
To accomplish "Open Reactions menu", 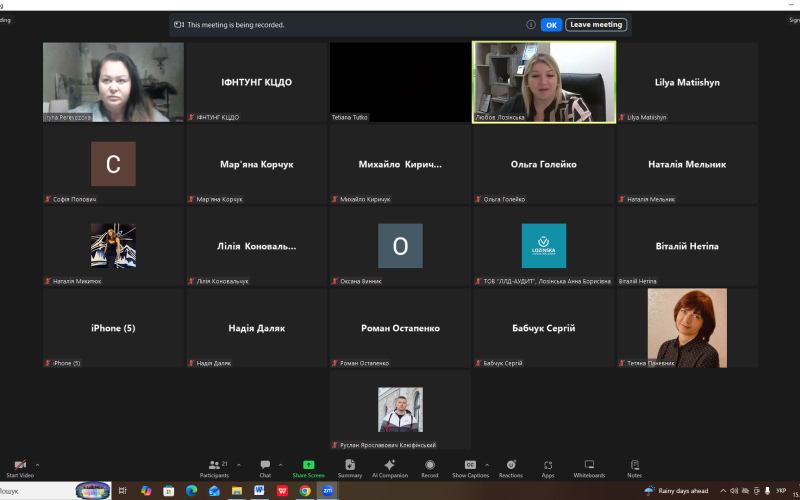I will click(x=511, y=468).
